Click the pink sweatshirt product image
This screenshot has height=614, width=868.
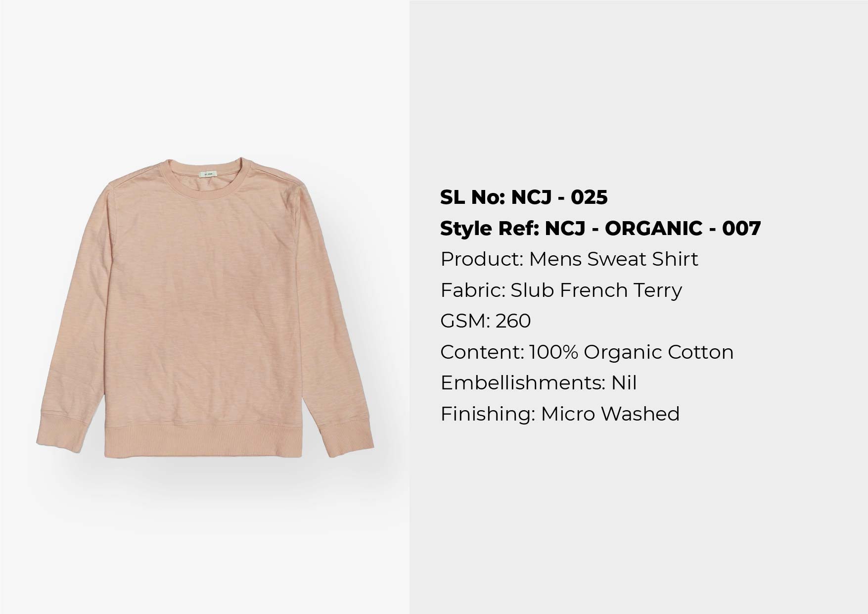[x=204, y=308]
